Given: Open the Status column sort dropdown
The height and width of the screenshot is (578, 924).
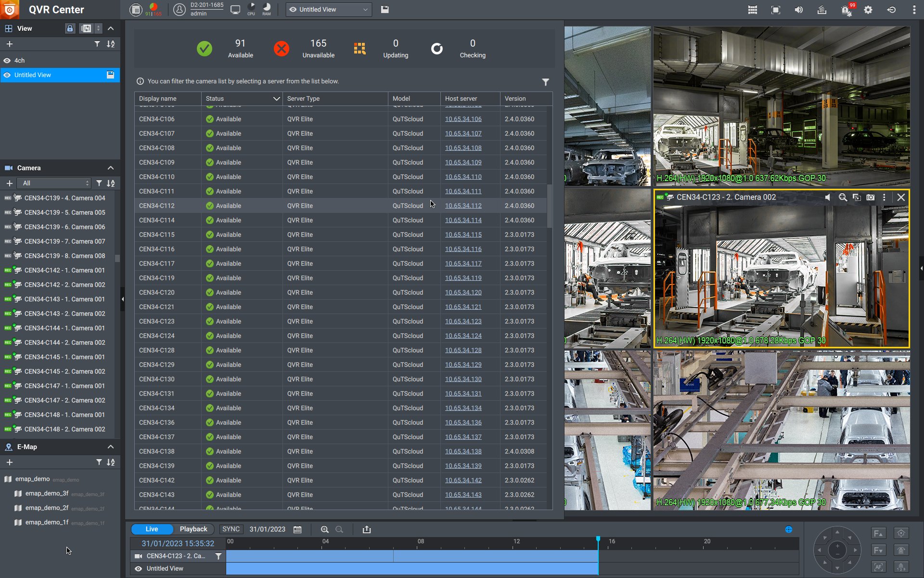Looking at the screenshot, I should click(x=276, y=99).
